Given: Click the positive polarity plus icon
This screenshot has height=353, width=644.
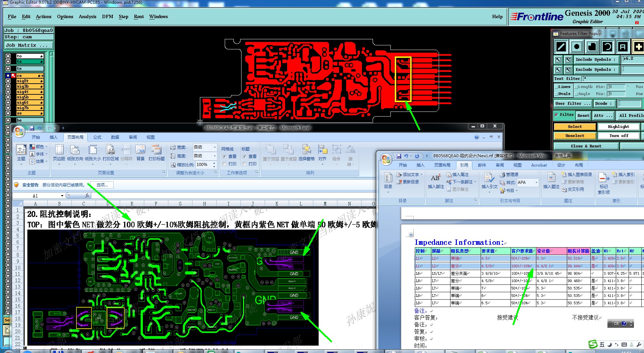Looking at the screenshot, I should pos(638,47).
